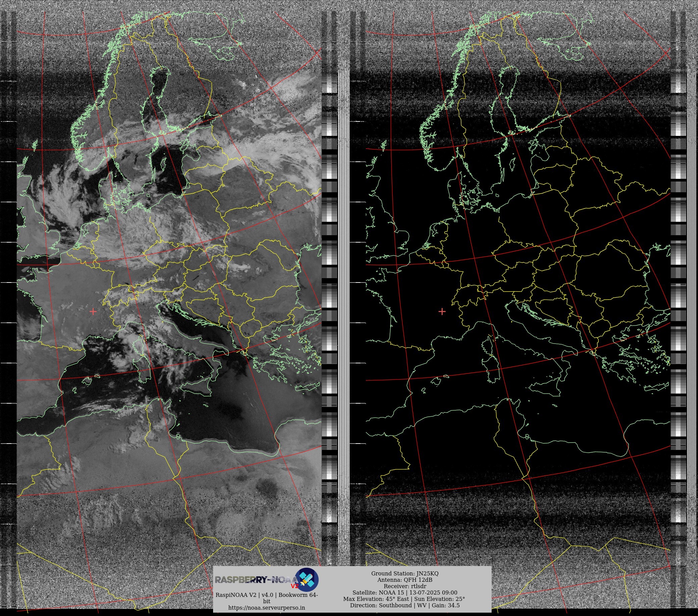Click the Receiver rtlsdr line
Screen dimensions: 698x616
pos(405,586)
